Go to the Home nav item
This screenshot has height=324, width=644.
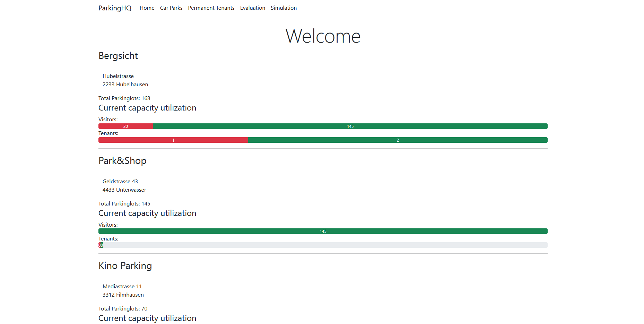point(147,8)
